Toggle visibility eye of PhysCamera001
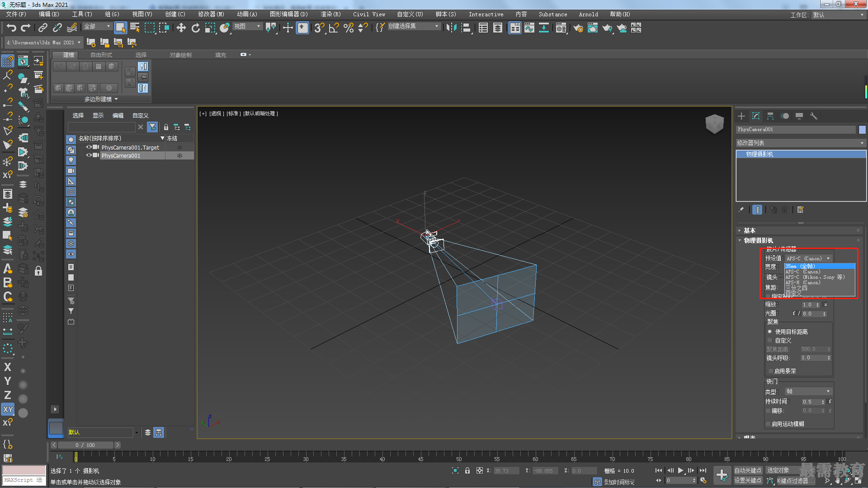The height and width of the screenshot is (488, 868). tap(89, 155)
